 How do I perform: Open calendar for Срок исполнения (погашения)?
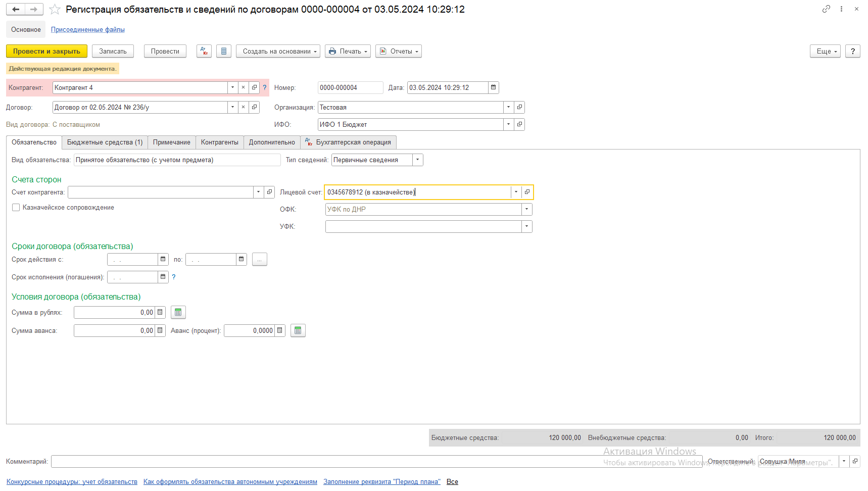(163, 277)
